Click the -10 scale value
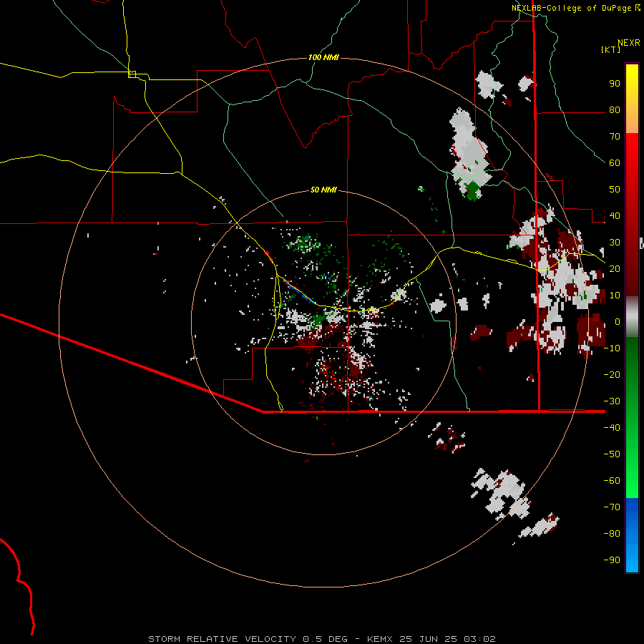644x644 pixels. [x=612, y=348]
